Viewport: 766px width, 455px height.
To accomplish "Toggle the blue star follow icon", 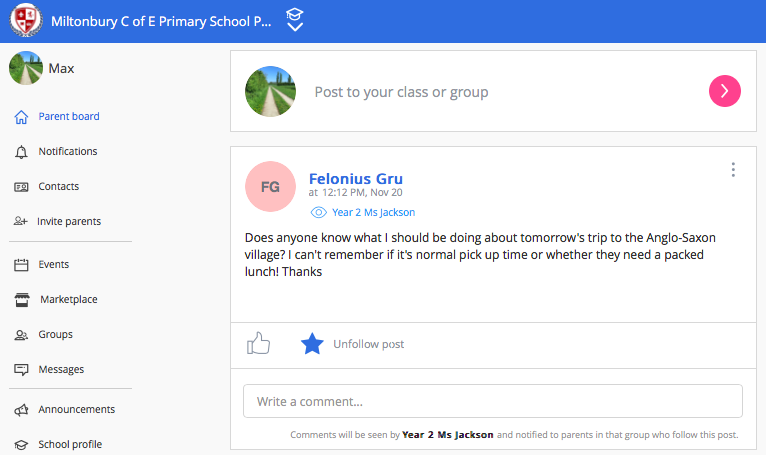I will (x=312, y=344).
